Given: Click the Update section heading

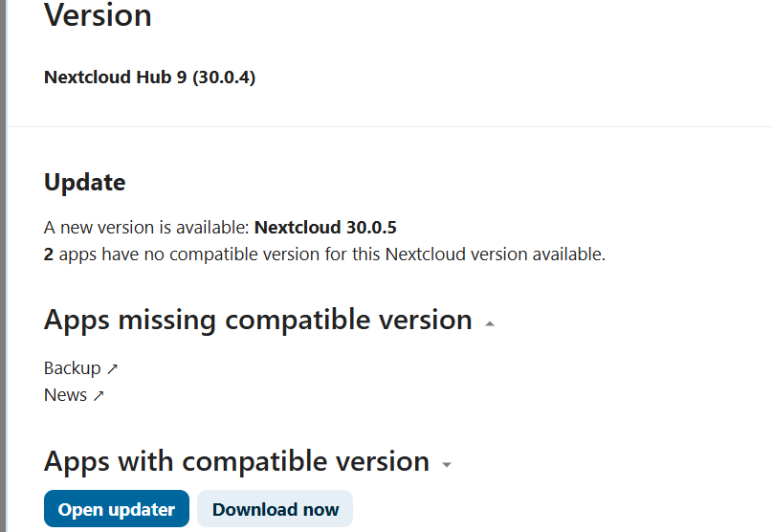Looking at the screenshot, I should point(84,182).
